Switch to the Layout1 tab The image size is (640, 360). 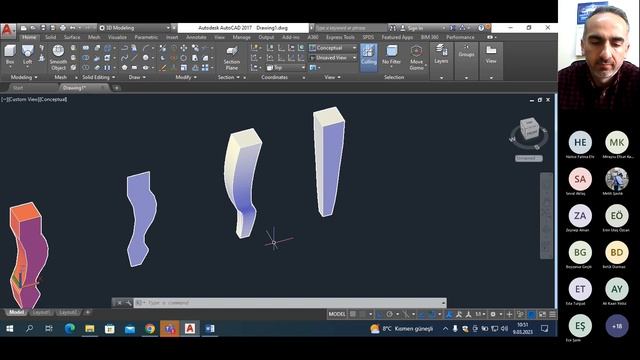pyautogui.click(x=41, y=313)
